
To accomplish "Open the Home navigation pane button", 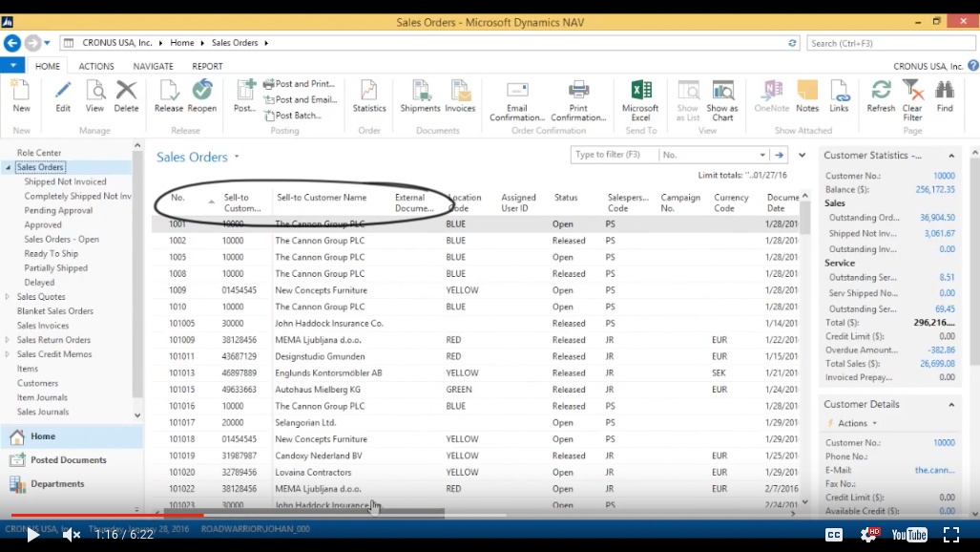I will click(72, 436).
